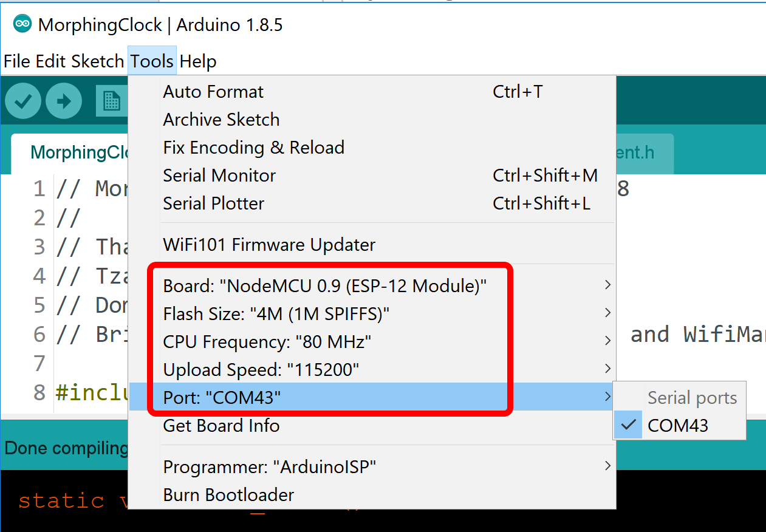Click the Arduino logo in title bar
Screen dimensions: 766x532
(x=22, y=25)
